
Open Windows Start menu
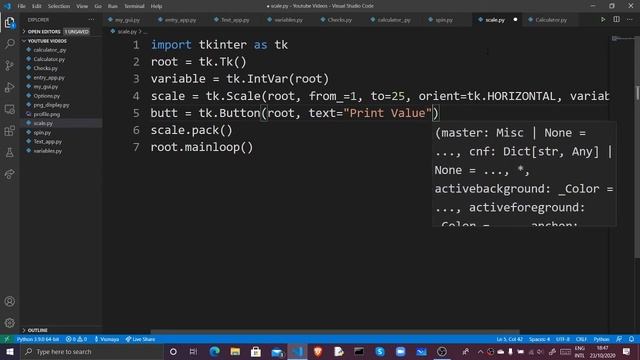pos(9,351)
